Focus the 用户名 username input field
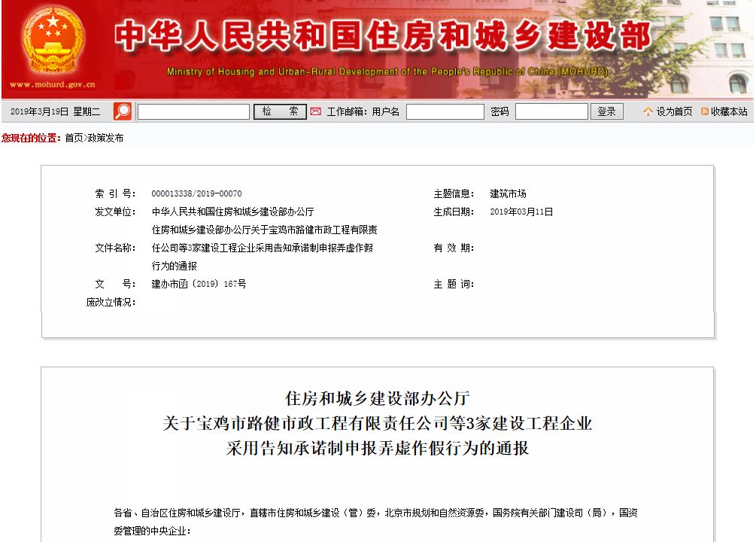The image size is (756, 542). (x=445, y=111)
